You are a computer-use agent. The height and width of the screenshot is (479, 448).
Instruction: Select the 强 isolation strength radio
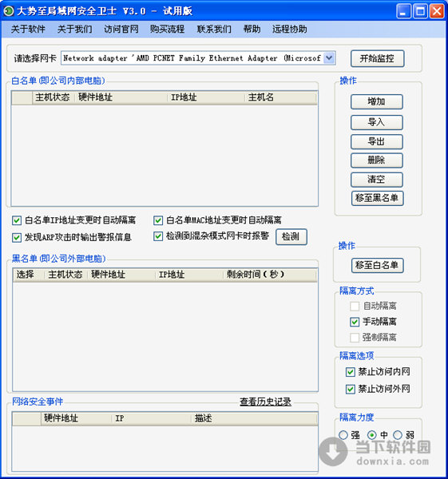(x=343, y=435)
